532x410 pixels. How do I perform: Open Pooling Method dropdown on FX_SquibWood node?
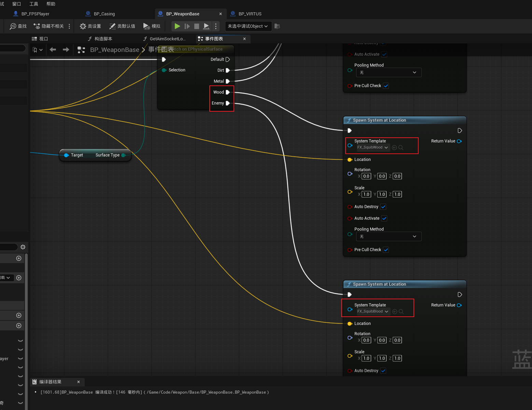pos(389,236)
